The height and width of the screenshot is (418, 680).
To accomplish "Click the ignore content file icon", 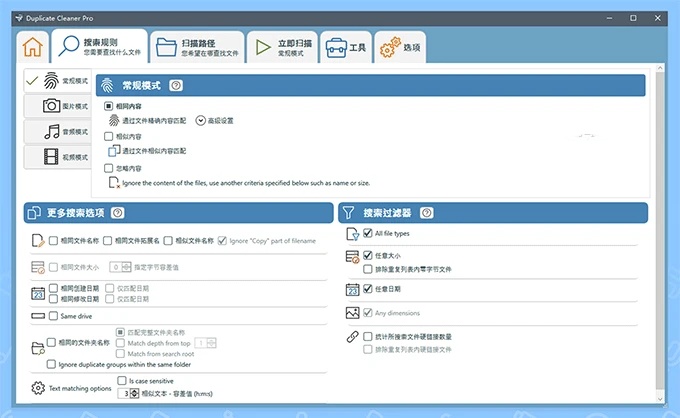I will (x=114, y=183).
